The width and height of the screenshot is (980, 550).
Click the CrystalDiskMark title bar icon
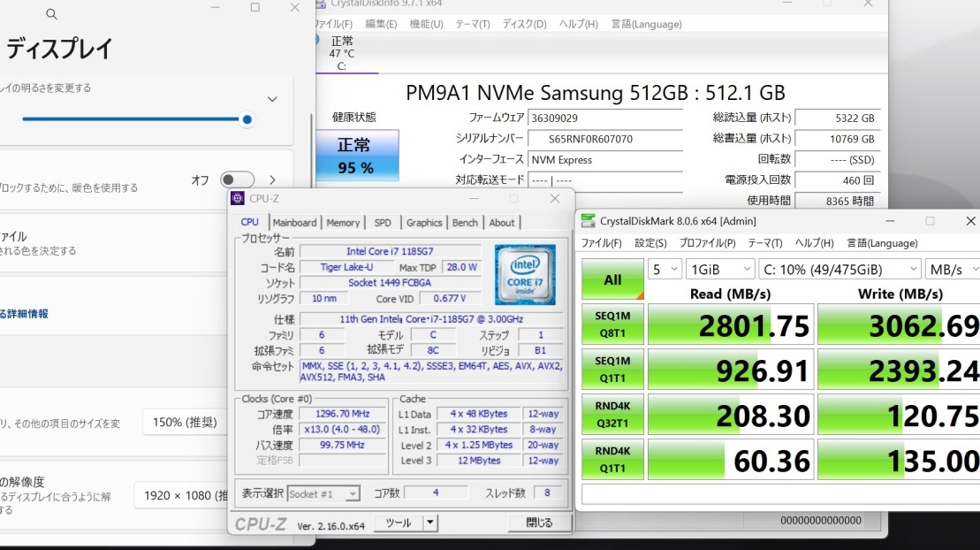(x=588, y=221)
